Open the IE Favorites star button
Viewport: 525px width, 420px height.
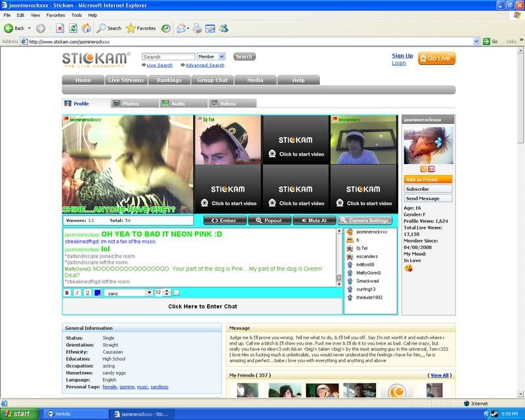[140, 28]
